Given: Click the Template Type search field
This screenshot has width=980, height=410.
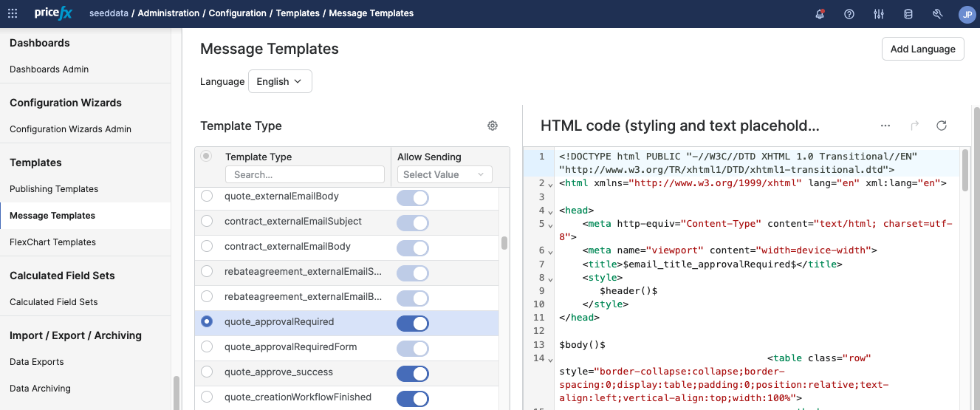Looking at the screenshot, I should (305, 174).
